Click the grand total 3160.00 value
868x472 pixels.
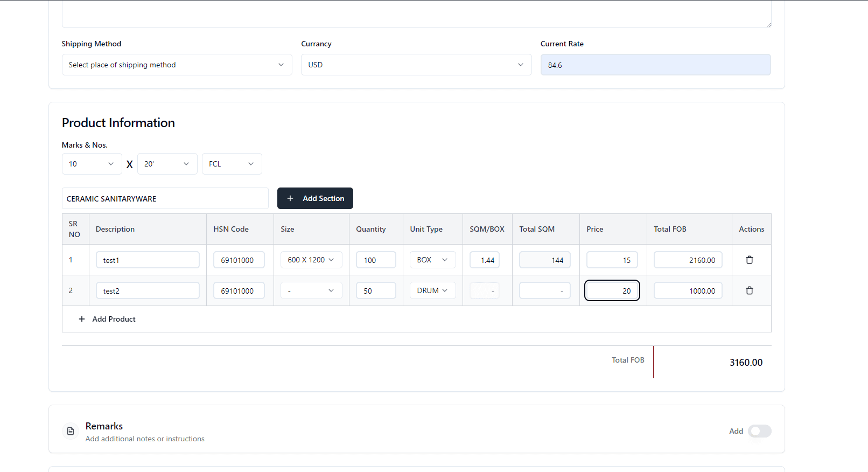click(746, 362)
